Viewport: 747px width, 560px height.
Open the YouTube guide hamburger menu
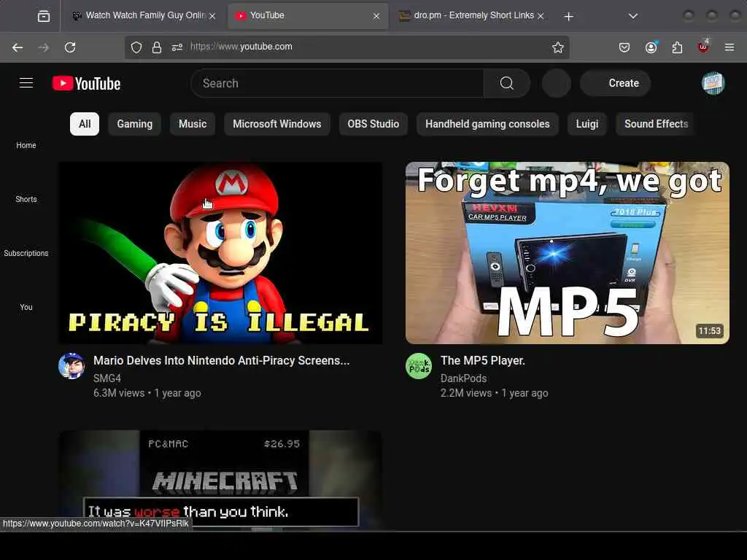[x=26, y=83]
